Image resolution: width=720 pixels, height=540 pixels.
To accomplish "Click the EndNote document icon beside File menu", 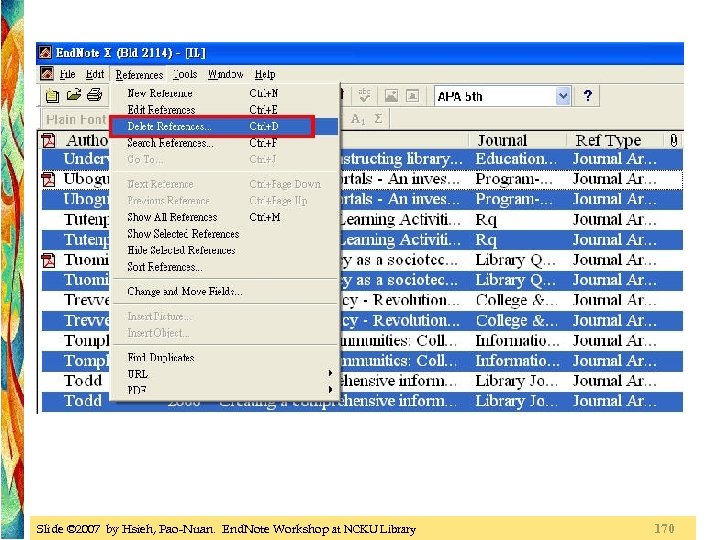I will pos(46,73).
